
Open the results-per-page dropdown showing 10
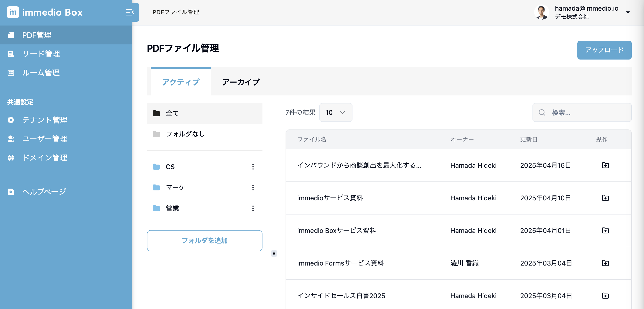click(335, 112)
